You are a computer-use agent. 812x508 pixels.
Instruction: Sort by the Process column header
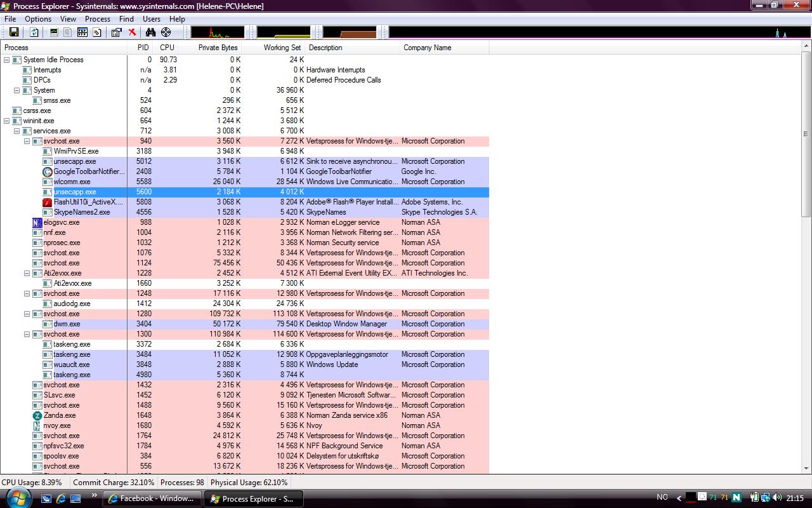pyautogui.click(x=64, y=48)
